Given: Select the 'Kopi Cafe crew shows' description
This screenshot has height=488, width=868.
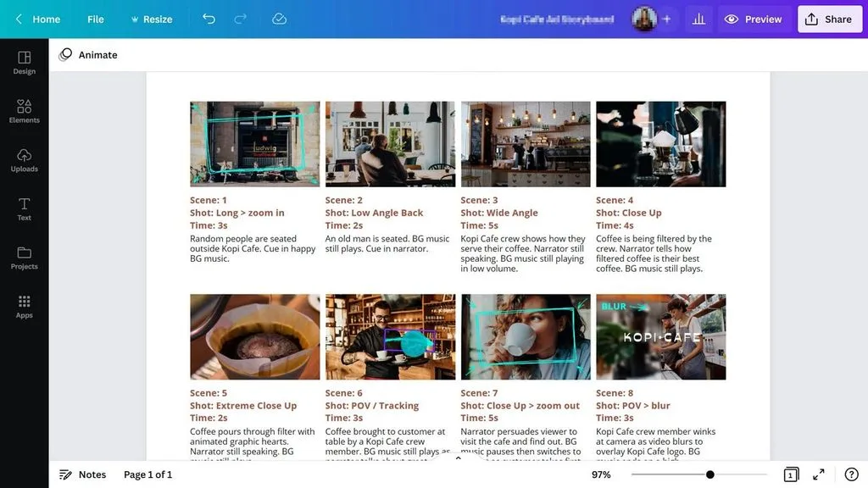Looking at the screenshot, I should [x=523, y=253].
